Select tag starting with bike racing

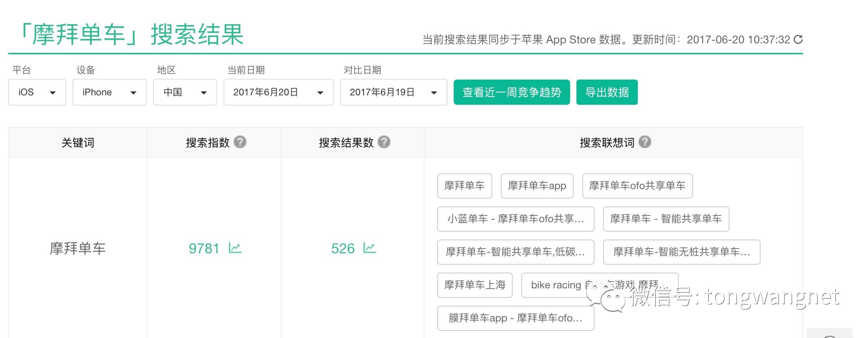(x=600, y=285)
